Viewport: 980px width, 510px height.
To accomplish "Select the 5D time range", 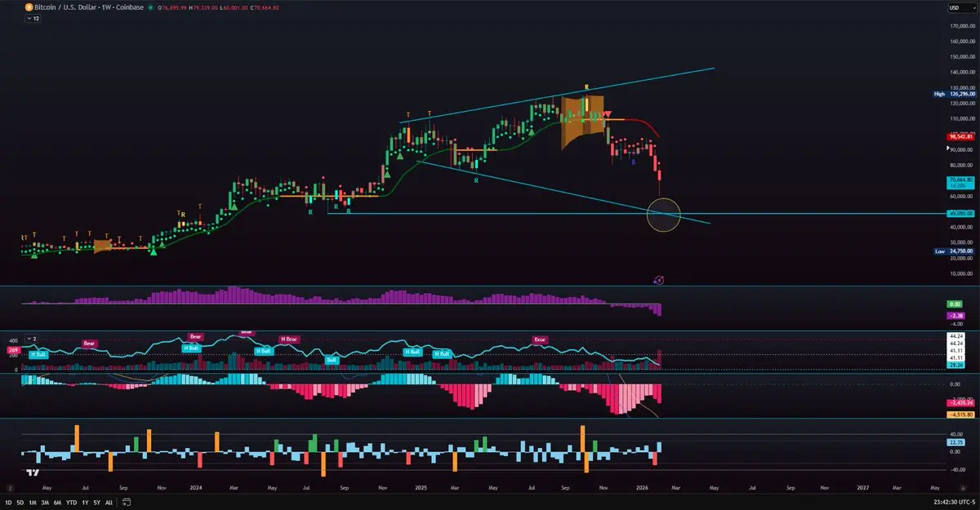I will (x=20, y=503).
